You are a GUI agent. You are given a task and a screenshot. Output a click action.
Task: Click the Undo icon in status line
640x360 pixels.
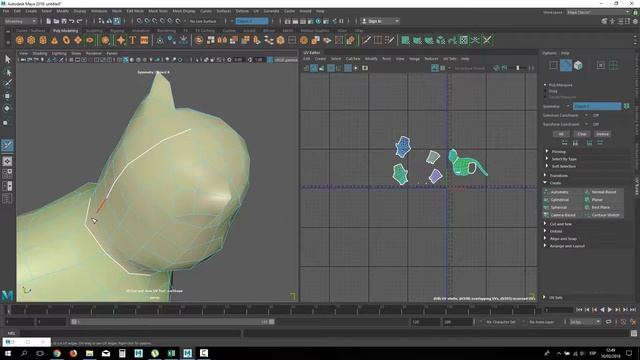click(71, 21)
